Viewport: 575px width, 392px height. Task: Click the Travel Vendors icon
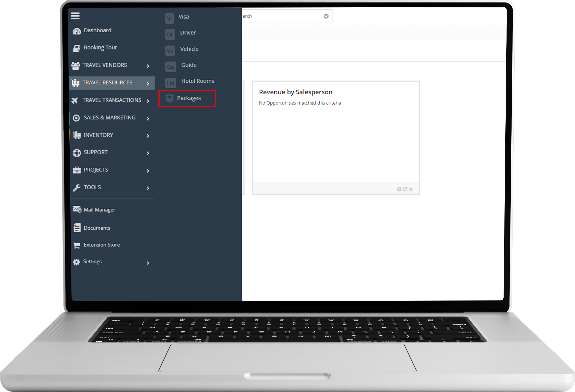pyautogui.click(x=76, y=64)
